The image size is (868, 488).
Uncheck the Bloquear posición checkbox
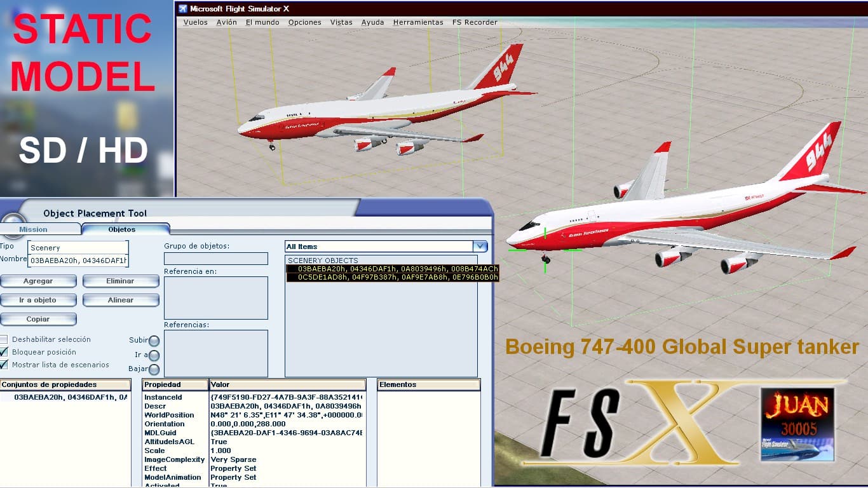(4, 352)
